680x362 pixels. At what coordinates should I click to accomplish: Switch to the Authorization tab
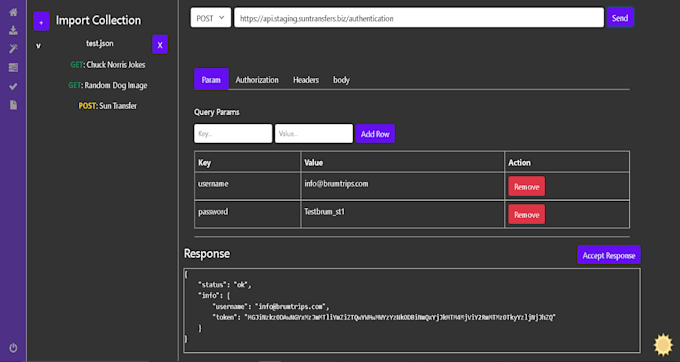[257, 80]
